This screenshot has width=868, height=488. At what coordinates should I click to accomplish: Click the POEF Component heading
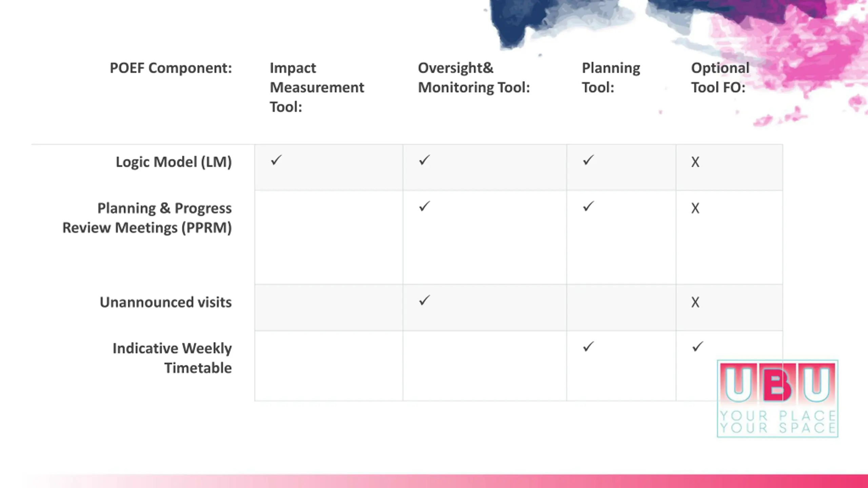click(x=171, y=68)
